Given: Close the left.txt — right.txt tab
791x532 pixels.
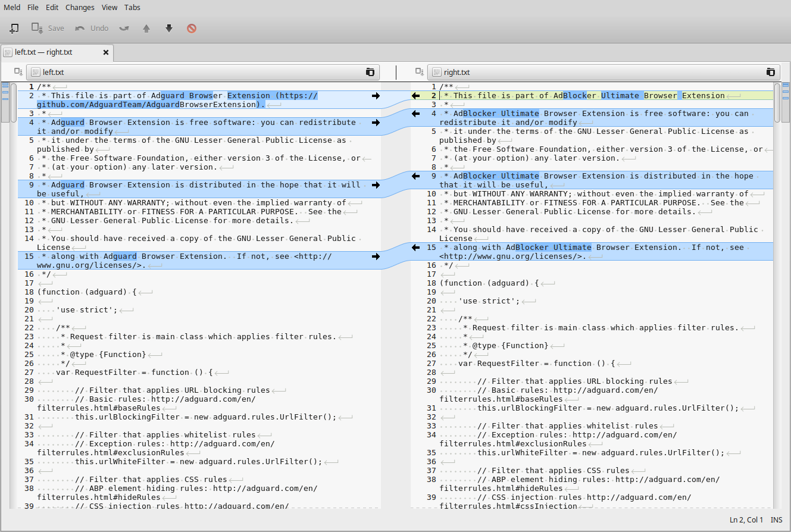Looking at the screenshot, I should coord(106,52).
